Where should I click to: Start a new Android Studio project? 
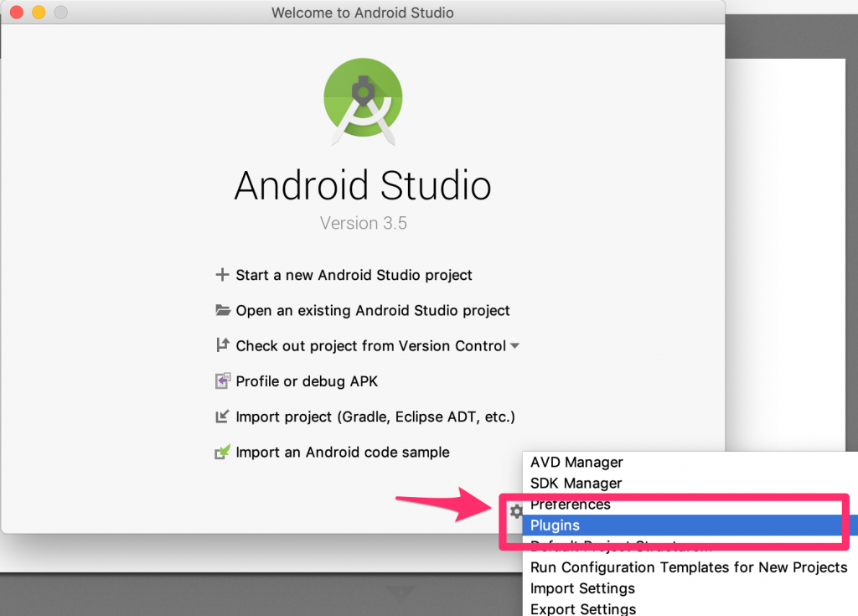(x=354, y=275)
